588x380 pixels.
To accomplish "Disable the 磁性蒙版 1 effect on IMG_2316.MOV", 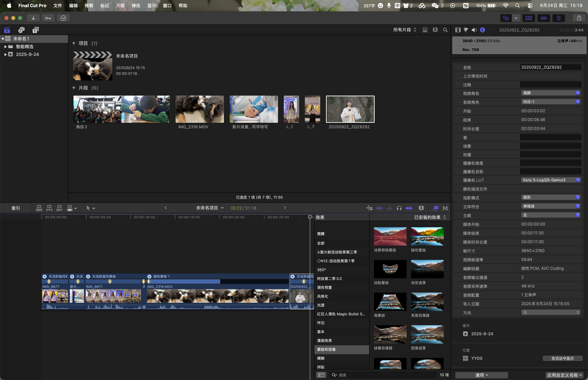I will 149,277.
